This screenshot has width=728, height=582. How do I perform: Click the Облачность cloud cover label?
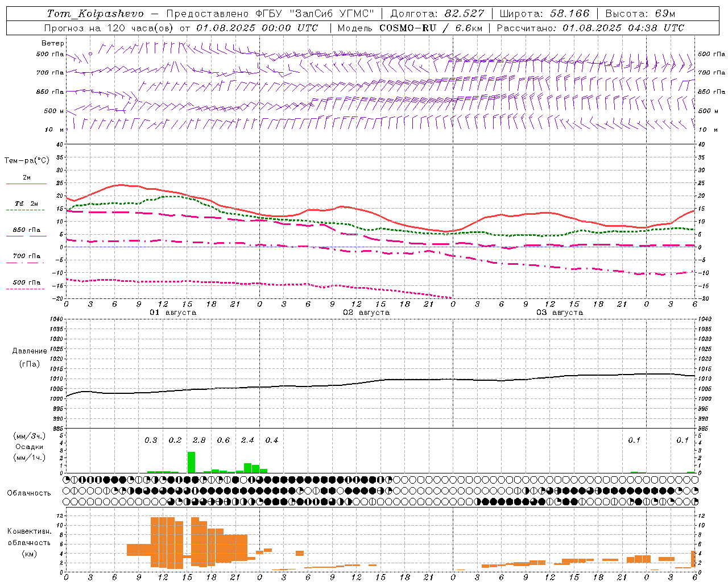(x=29, y=493)
